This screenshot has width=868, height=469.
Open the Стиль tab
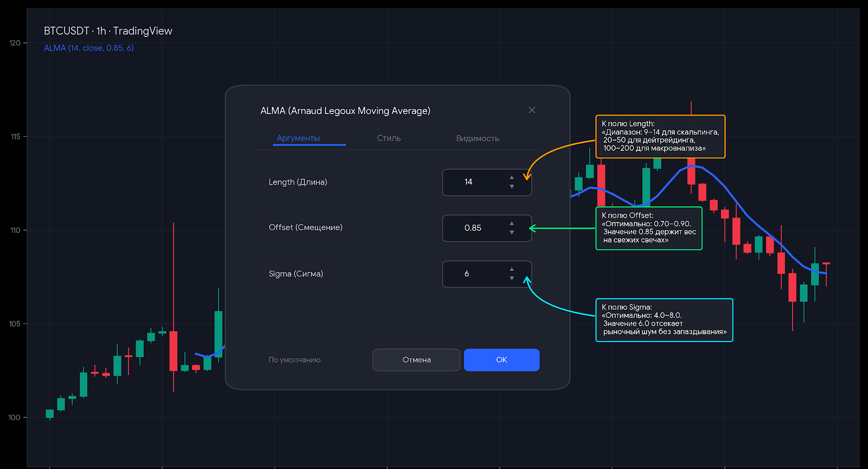pos(389,138)
